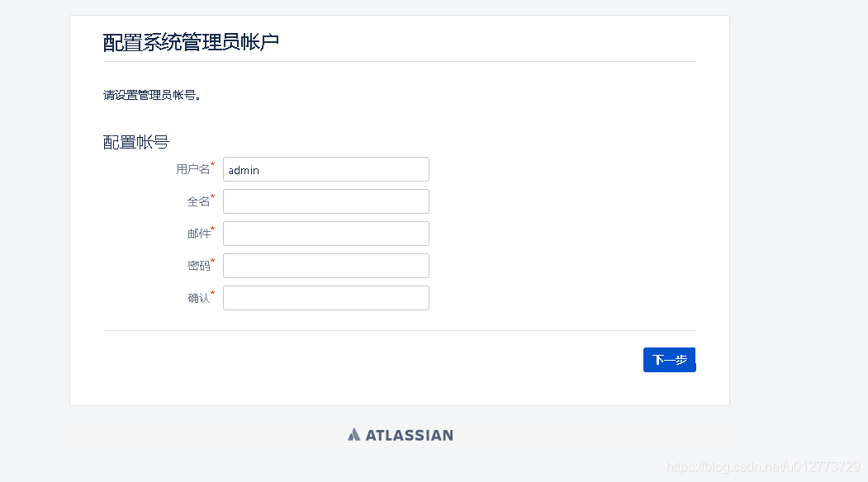Click the 配置系统管理员帐户 page title
The image size is (868, 482).
(190, 40)
